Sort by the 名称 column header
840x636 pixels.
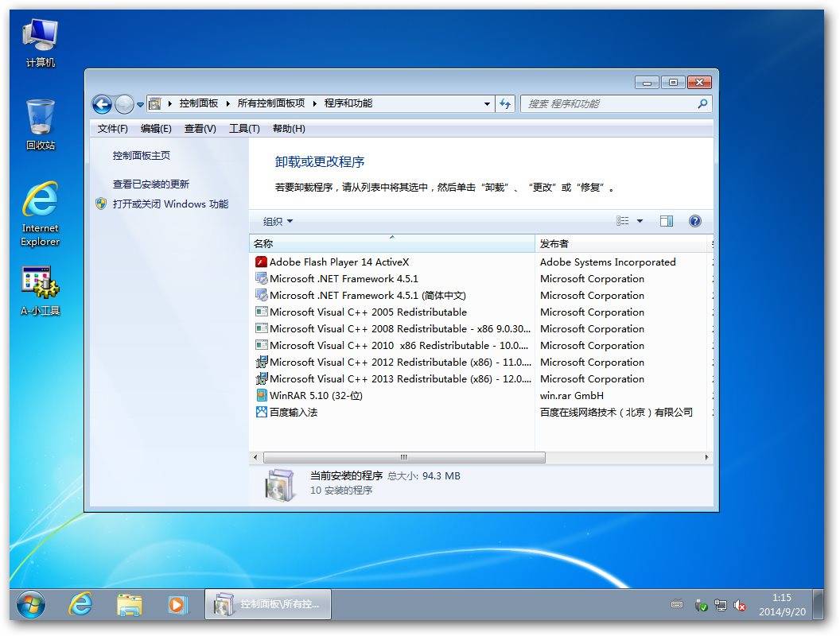(392, 243)
